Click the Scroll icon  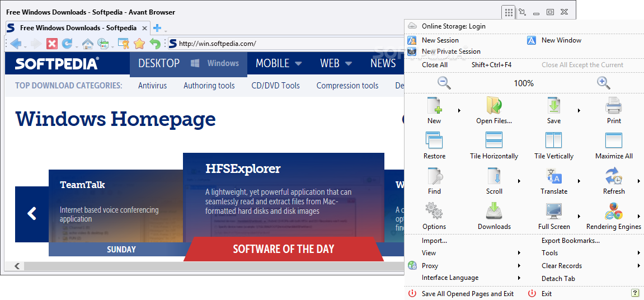coord(494,176)
